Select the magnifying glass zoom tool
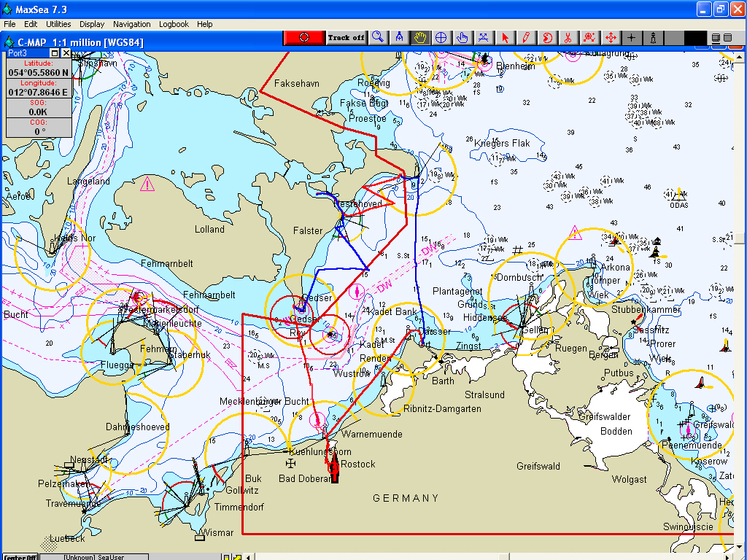 (378, 38)
